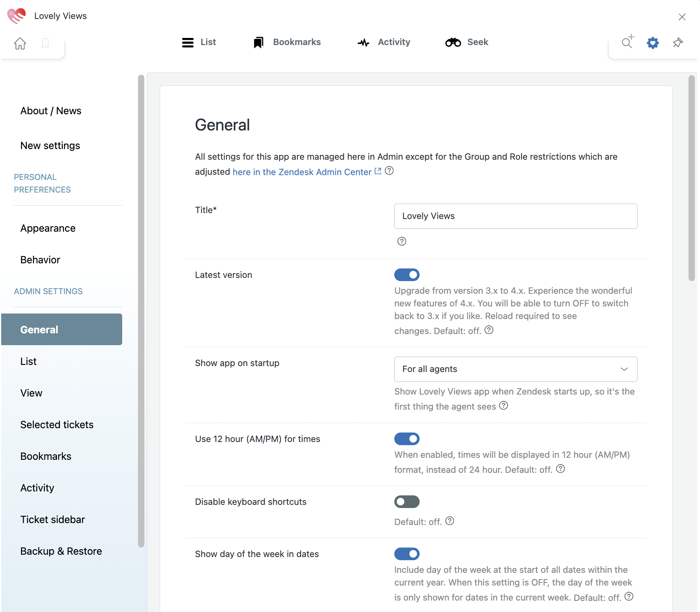This screenshot has width=700, height=612.
Task: Toggle Use 12 hour (AM/PM) for times
Action: (x=407, y=439)
